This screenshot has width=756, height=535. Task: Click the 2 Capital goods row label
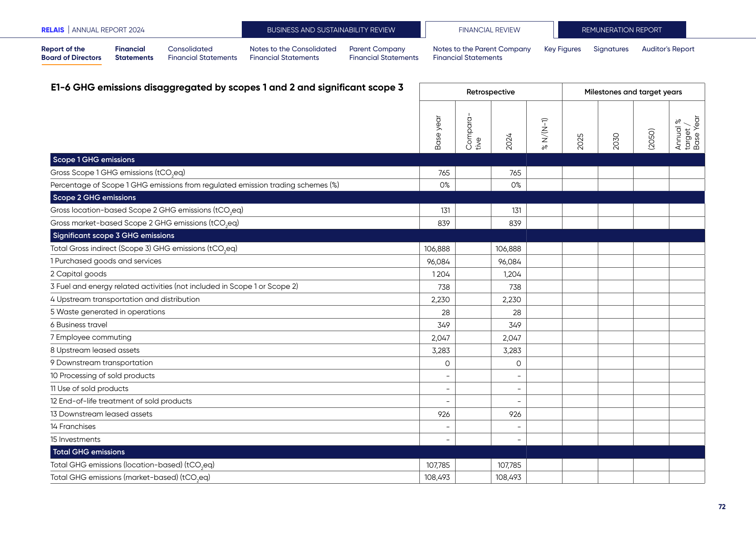click(78, 274)
